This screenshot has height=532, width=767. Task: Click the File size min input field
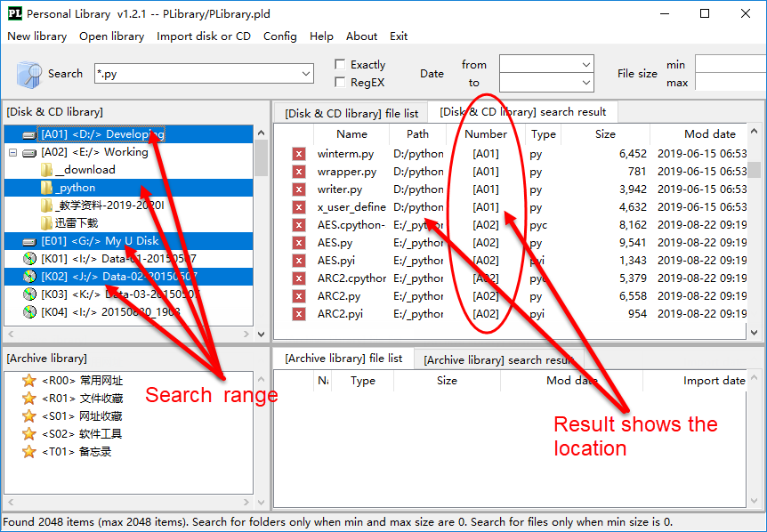(x=730, y=65)
